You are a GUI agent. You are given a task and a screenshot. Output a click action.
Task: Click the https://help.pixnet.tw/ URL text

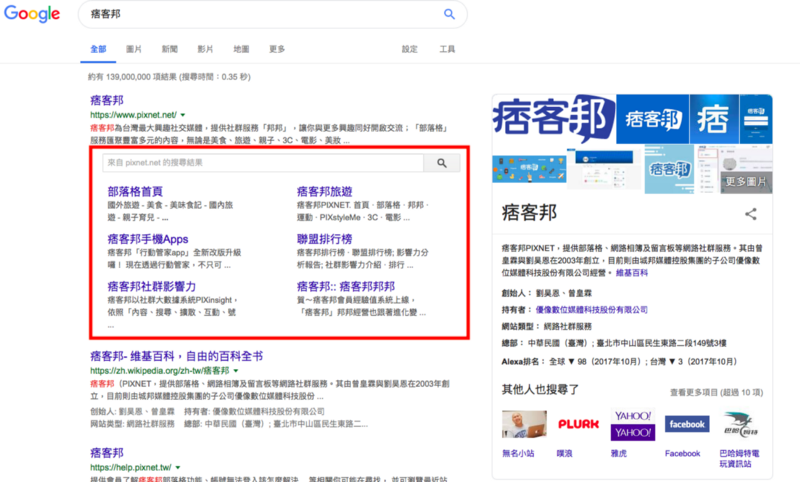point(131,467)
